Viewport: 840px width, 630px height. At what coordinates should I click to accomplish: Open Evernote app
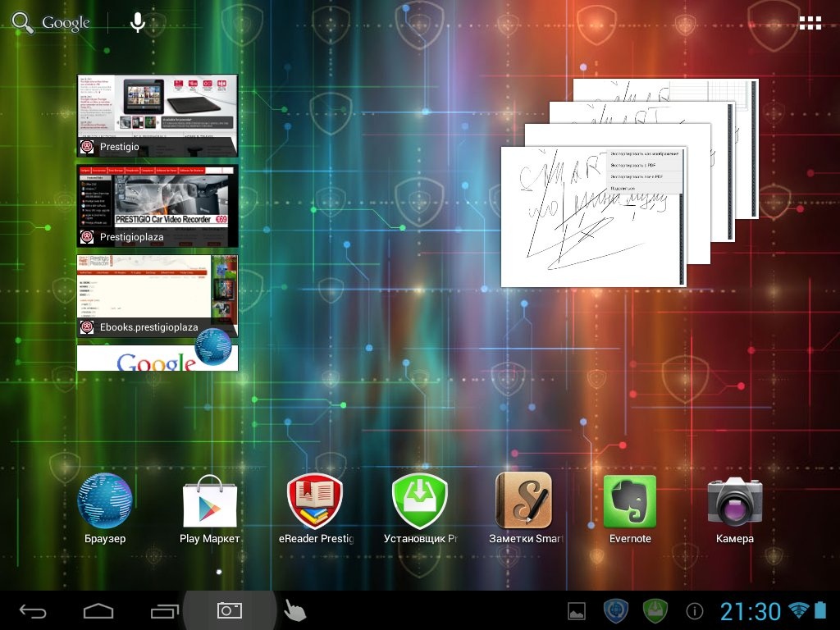pyautogui.click(x=630, y=502)
